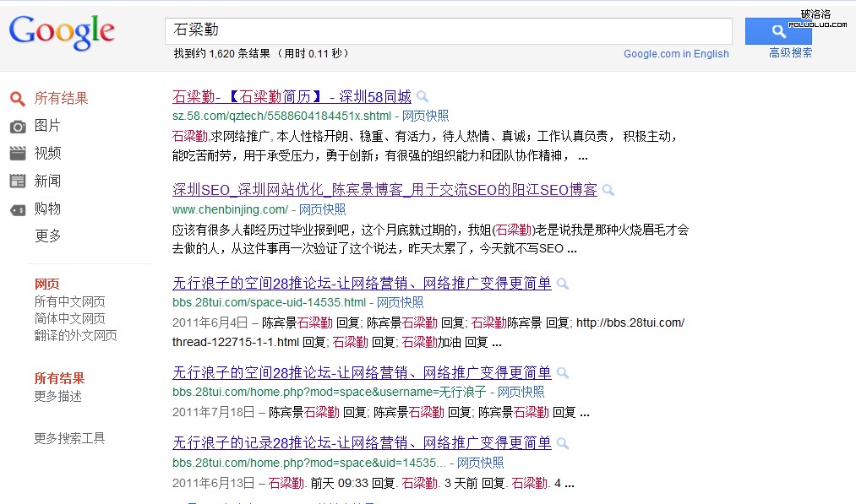
Task: Select the 图片 camera icon
Action: pos(18,127)
